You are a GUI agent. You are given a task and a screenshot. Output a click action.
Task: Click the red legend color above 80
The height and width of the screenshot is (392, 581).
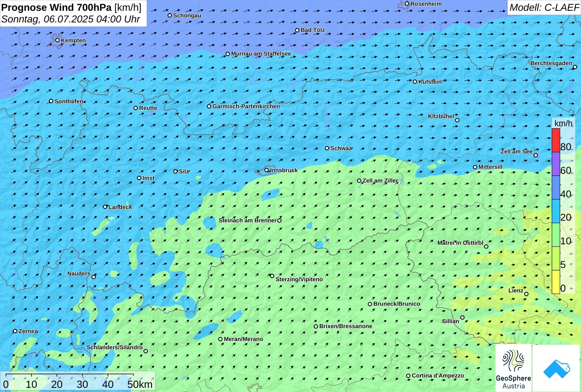click(x=556, y=140)
